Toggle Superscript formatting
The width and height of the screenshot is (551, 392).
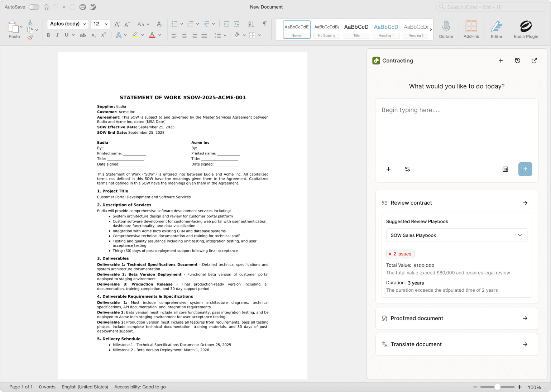[103, 35]
